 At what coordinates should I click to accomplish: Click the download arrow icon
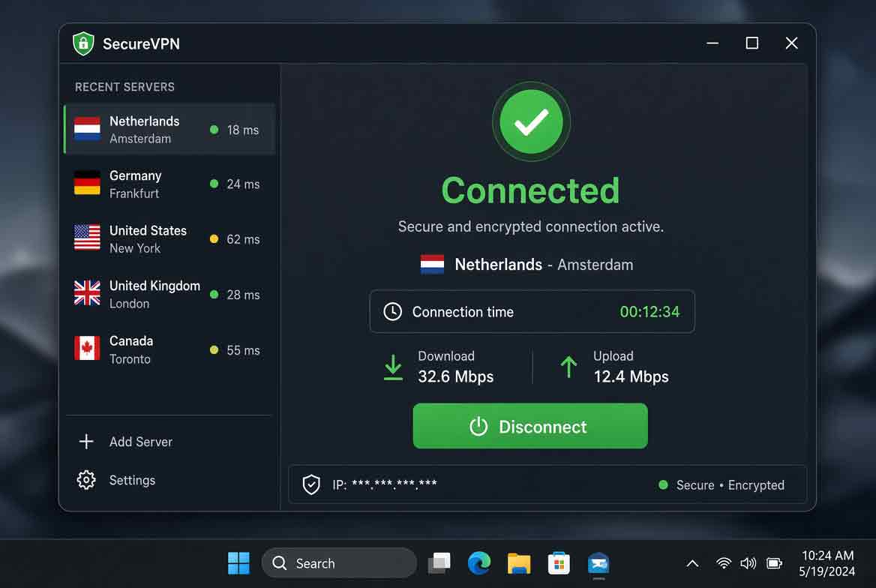(x=393, y=367)
